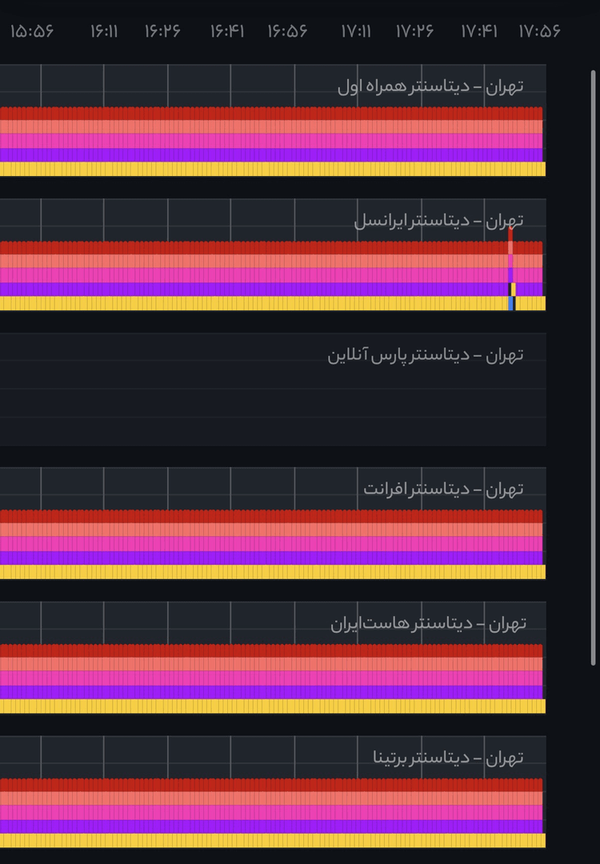Click the pink band in هاست ایران chart
600x864 pixels.
coord(271,678)
